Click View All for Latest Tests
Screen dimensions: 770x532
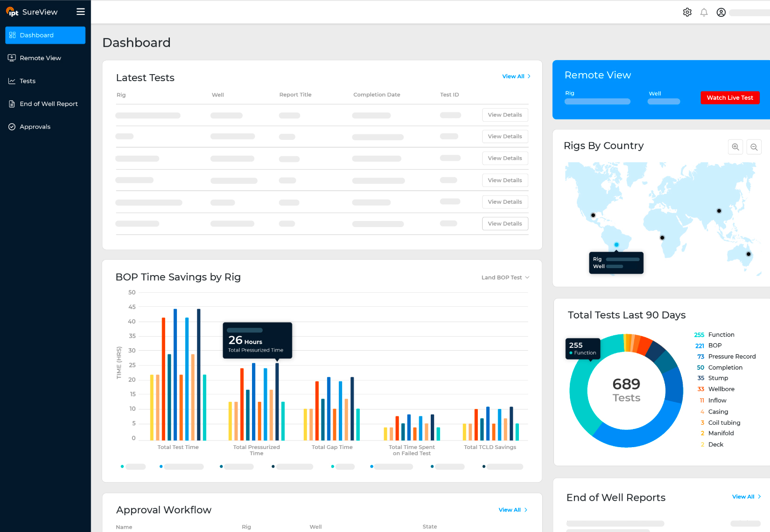516,76
